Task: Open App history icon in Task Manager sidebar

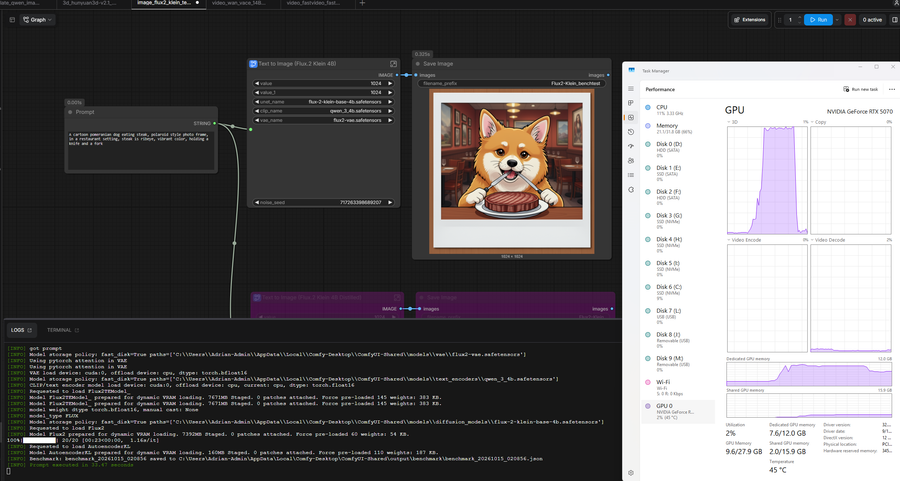Action: (x=631, y=132)
